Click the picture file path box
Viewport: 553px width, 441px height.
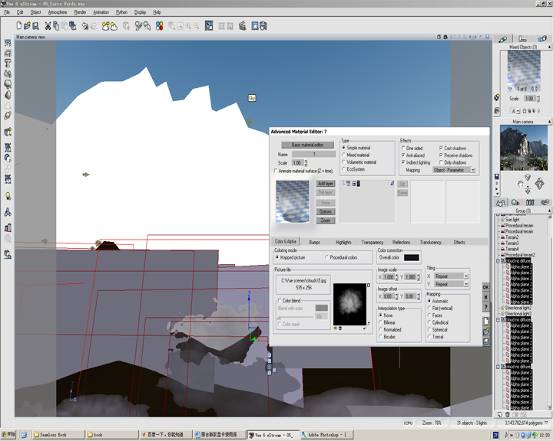pyautogui.click(x=303, y=284)
